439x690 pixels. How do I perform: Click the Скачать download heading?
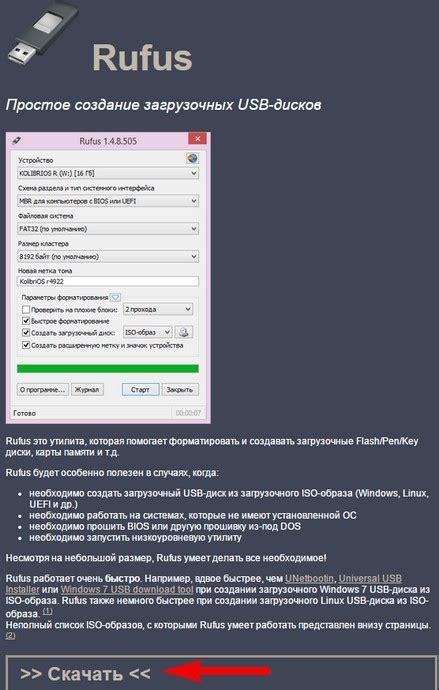pos(85,674)
